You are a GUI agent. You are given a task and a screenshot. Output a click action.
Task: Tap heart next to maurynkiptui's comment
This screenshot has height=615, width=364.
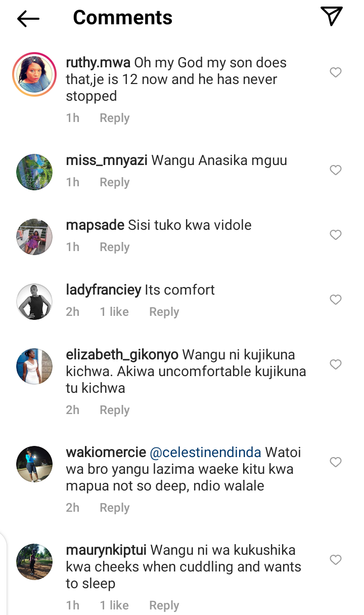click(336, 560)
